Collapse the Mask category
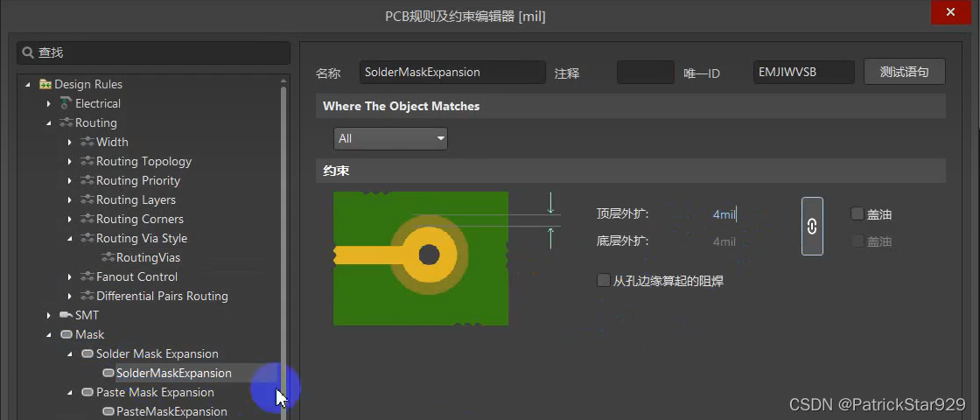The width and height of the screenshot is (980, 420). click(x=49, y=335)
